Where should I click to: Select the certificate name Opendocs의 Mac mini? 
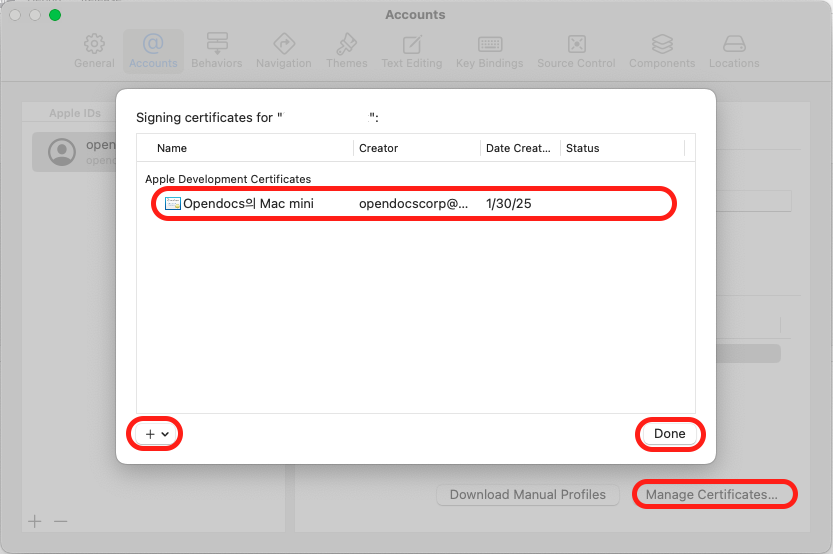point(248,203)
